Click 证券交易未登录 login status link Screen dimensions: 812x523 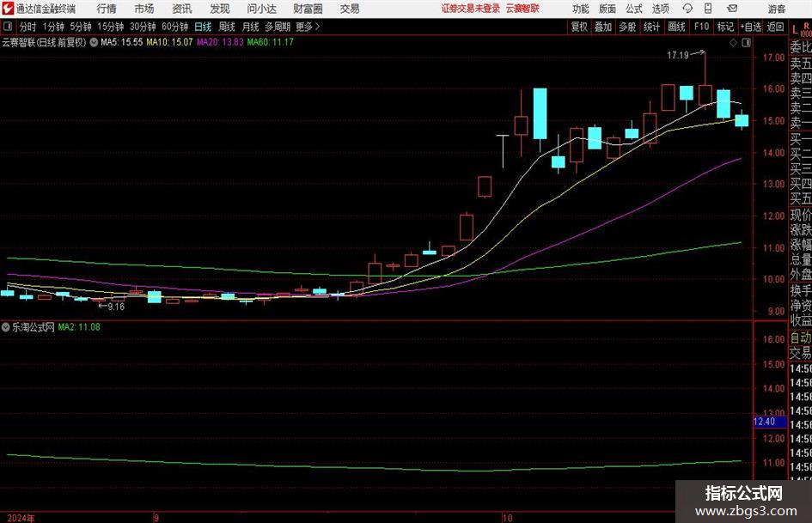pos(471,9)
